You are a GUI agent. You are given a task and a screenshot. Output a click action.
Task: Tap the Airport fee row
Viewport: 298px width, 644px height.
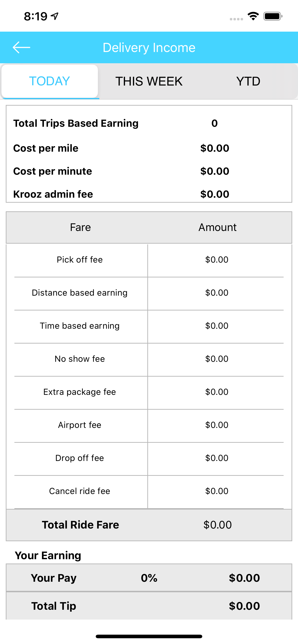(x=80, y=425)
